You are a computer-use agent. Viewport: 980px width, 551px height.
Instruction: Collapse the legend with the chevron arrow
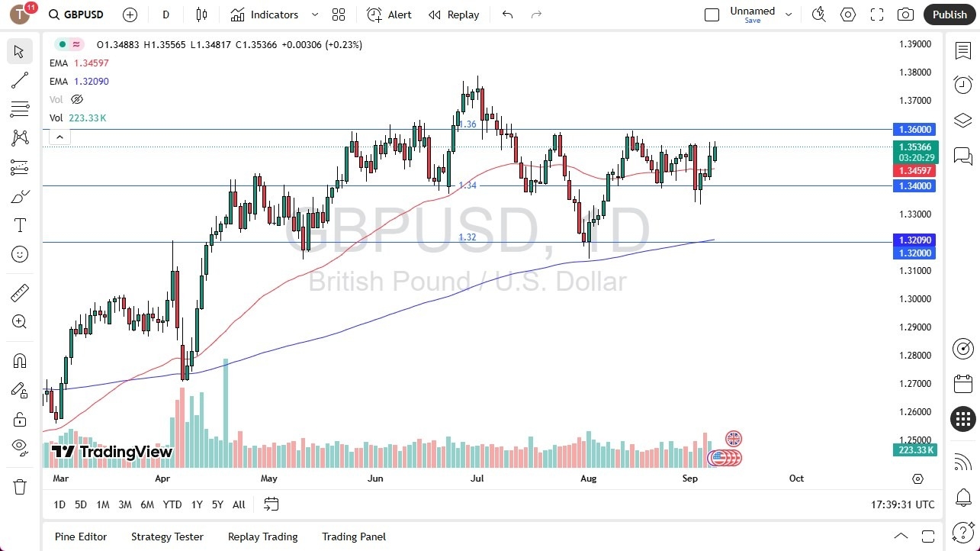59,137
